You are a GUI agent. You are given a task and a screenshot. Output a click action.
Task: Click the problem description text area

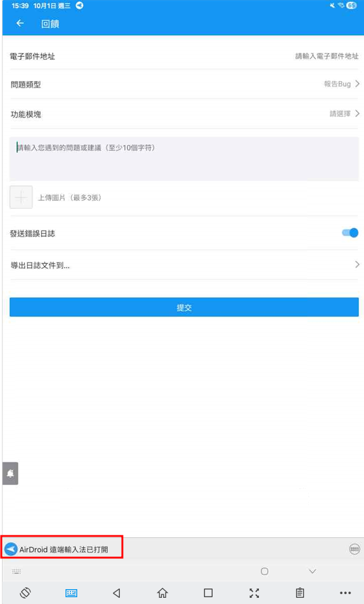[184, 159]
